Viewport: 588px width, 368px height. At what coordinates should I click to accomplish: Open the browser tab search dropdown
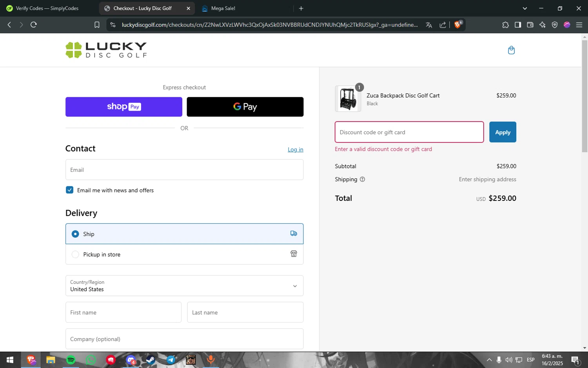pos(524,8)
